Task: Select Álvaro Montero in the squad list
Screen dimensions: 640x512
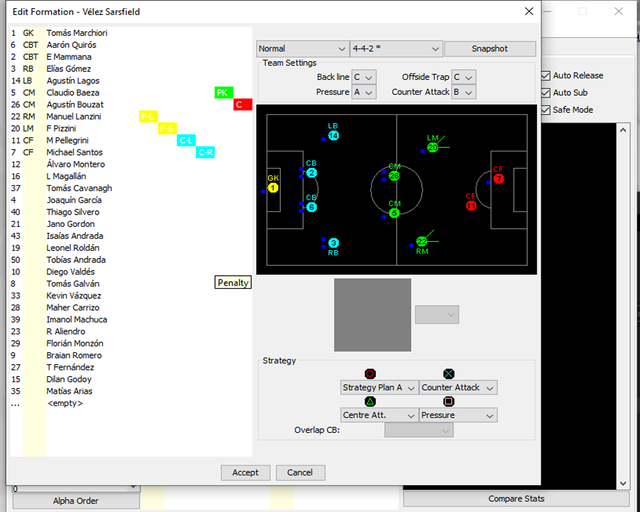Action: pos(76,164)
